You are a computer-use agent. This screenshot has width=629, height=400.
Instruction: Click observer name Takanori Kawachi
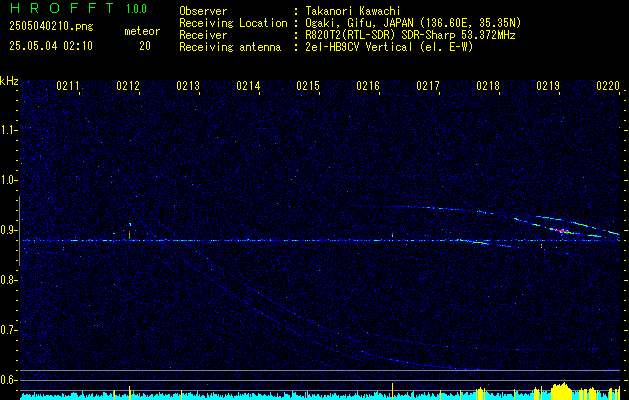[353, 11]
